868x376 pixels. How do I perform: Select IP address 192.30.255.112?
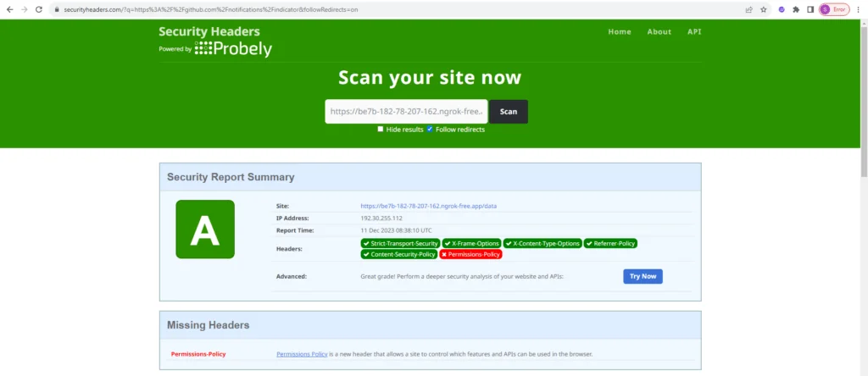pos(381,218)
